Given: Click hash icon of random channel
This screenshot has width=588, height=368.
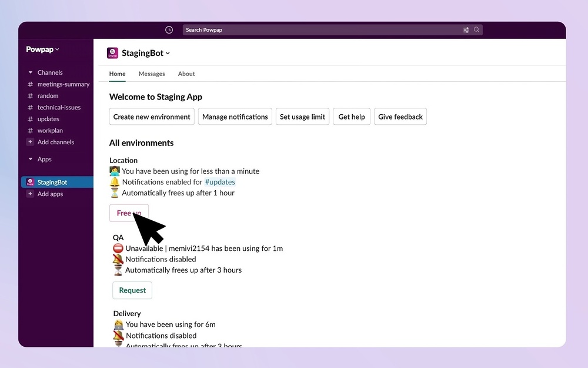Looking at the screenshot, I should 31,96.
